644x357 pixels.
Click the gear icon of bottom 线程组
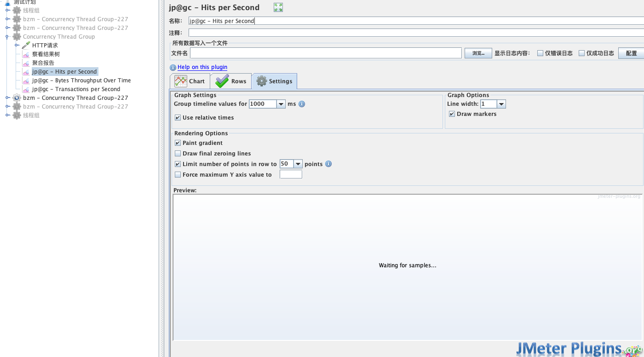[x=17, y=115]
